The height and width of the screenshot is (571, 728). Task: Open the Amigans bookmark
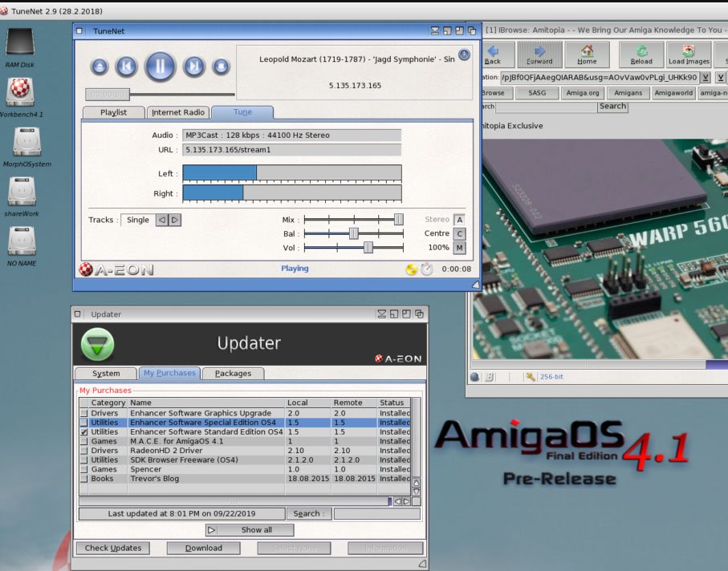point(628,93)
